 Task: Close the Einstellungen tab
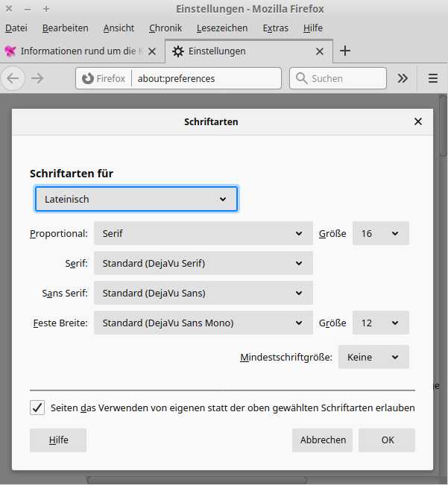(x=320, y=51)
